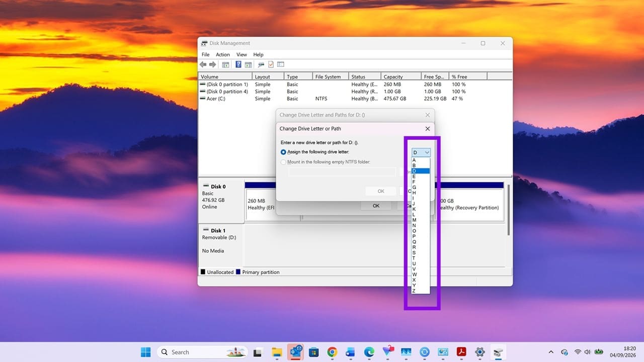
Task: Click the taskbar Search box
Action: (x=203, y=352)
